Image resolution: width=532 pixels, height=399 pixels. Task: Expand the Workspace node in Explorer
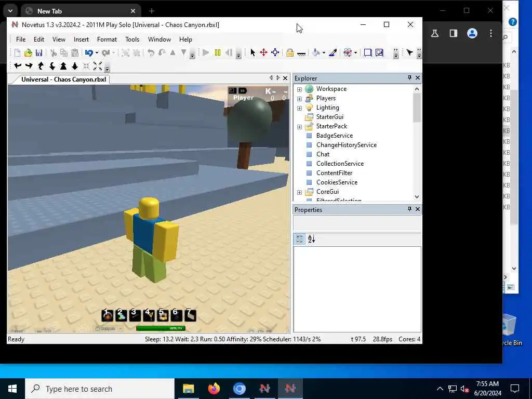coord(299,89)
